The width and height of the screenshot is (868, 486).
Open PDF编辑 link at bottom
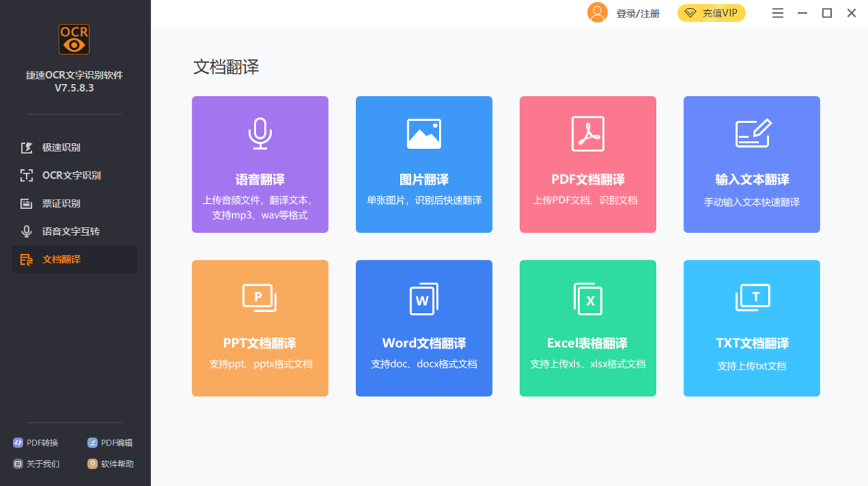coord(110,443)
